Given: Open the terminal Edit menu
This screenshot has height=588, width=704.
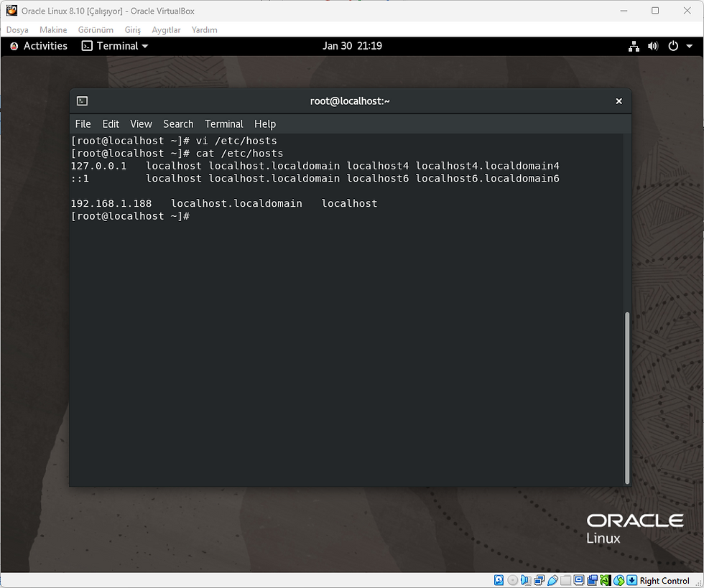Looking at the screenshot, I should (111, 124).
